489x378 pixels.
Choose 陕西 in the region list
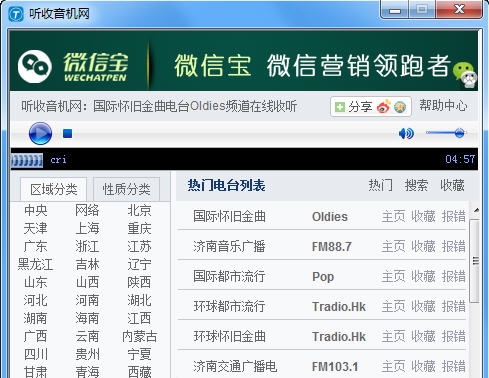point(139,282)
